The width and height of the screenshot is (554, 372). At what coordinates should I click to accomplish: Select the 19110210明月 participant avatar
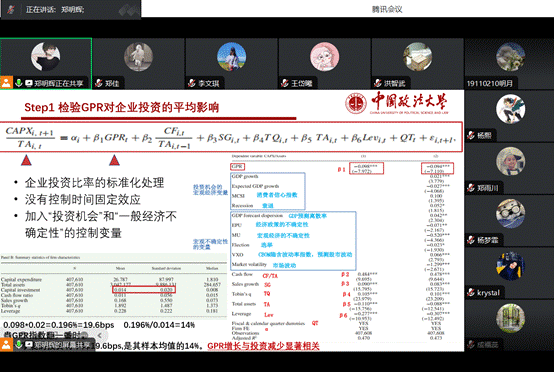[x=510, y=57]
